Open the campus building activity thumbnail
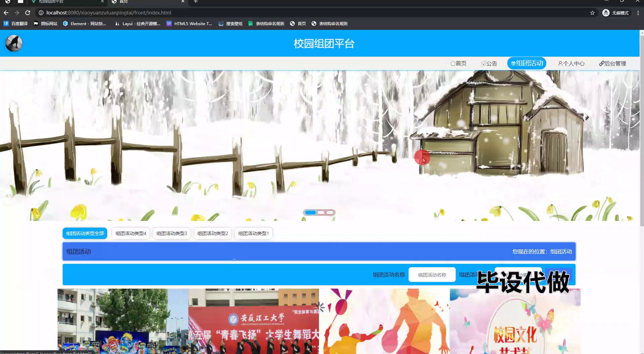Screen dimensions: 644x354 point(123,321)
